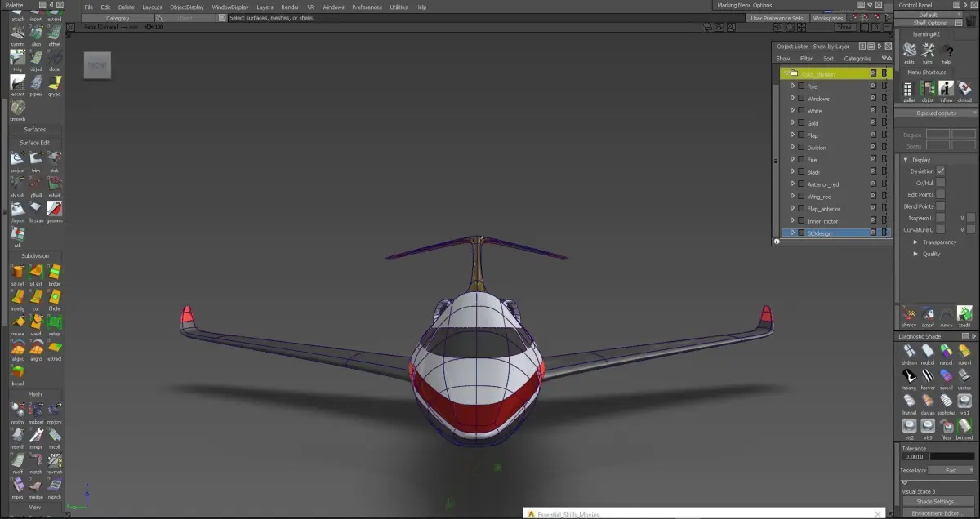This screenshot has width=980, height=519.
Task: Choose the horver diagnostic shade mode
Action: point(927,377)
